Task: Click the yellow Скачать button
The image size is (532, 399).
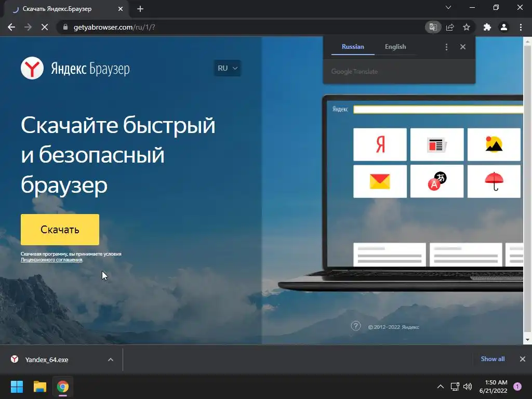Action: coord(60,229)
